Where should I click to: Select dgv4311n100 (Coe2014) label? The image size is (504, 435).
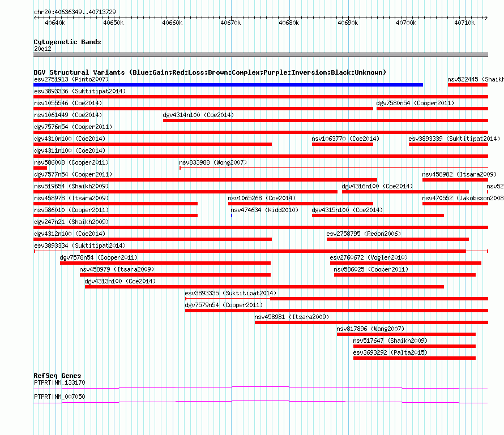[x=70, y=150]
